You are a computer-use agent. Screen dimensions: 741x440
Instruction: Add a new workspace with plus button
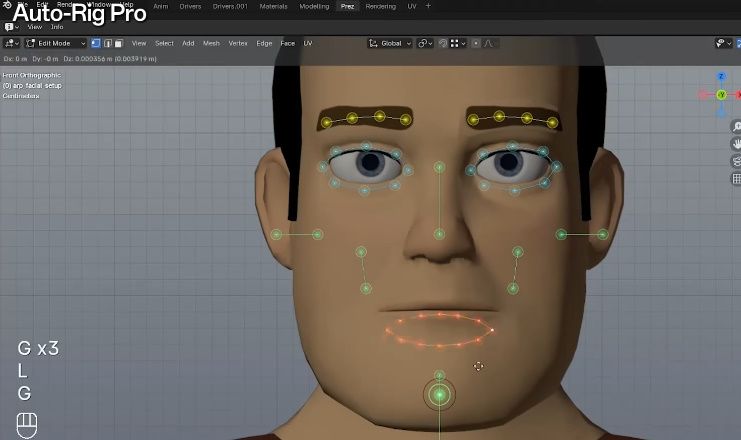coord(429,6)
